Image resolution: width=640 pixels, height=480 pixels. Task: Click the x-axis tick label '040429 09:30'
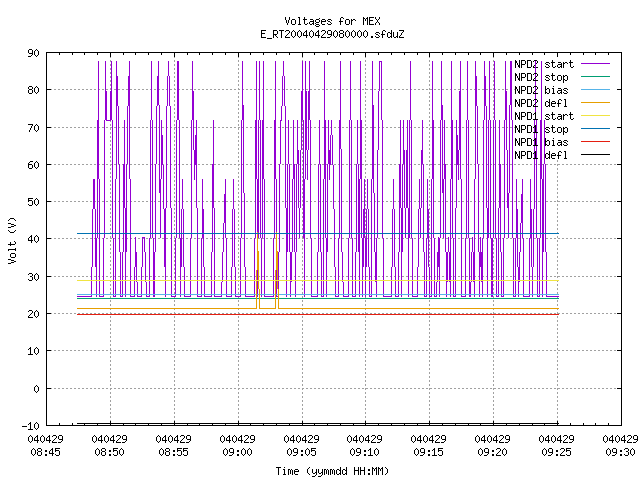click(620, 446)
